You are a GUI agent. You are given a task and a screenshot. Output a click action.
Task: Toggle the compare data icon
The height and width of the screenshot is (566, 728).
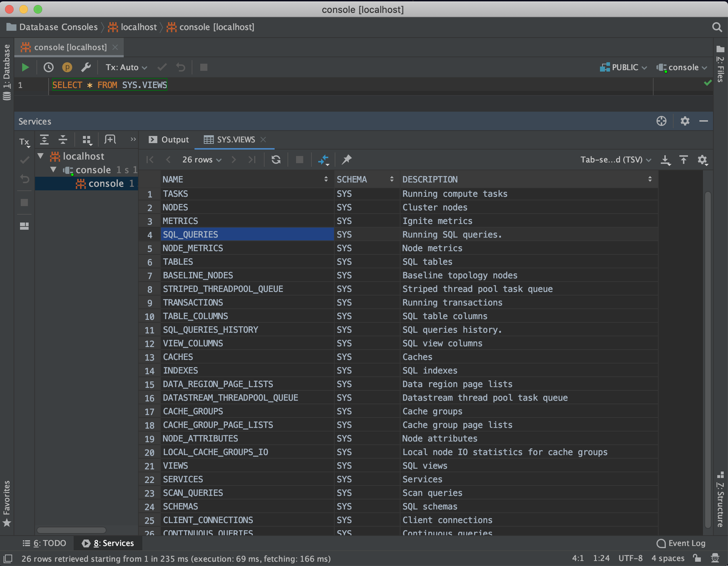point(323,160)
